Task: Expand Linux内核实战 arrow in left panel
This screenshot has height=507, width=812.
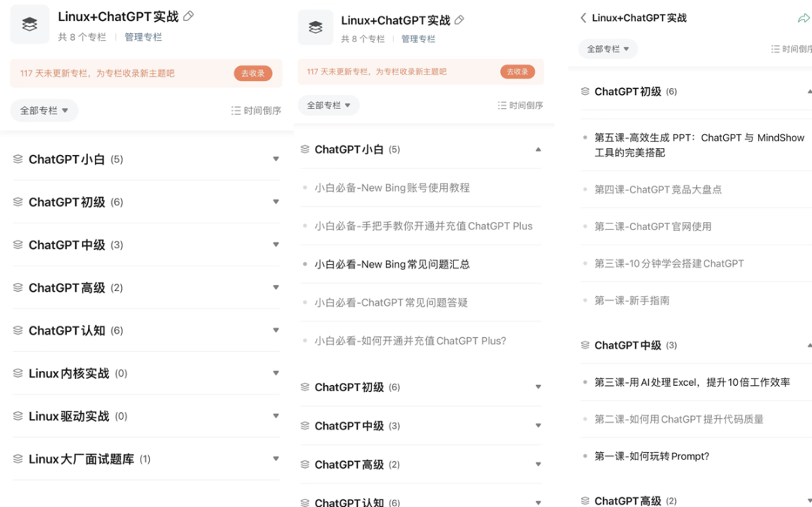Action: (x=276, y=373)
